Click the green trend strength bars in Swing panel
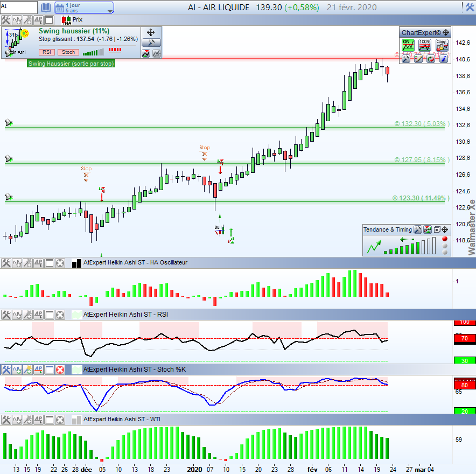 (x=94, y=52)
